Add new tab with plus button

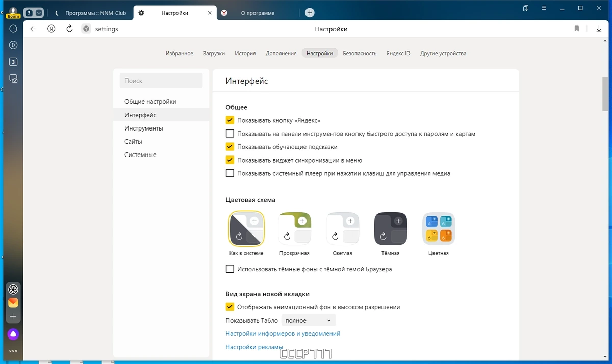pos(310,13)
